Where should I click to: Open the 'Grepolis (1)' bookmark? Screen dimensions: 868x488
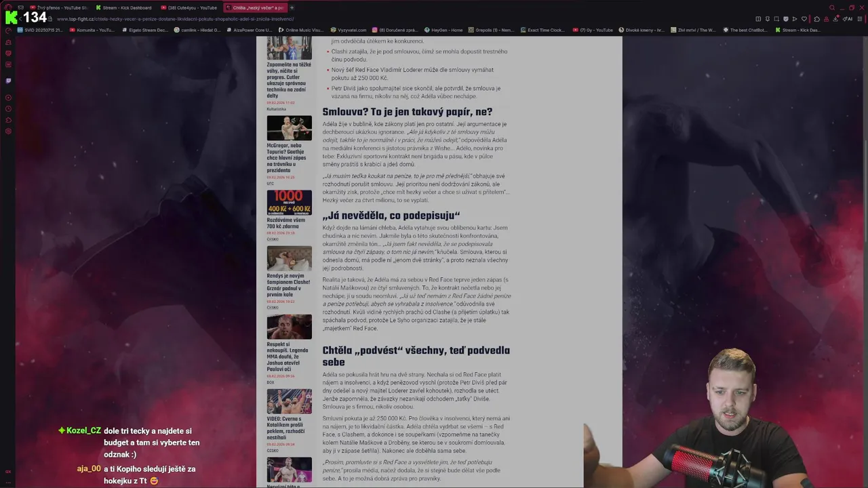(x=491, y=30)
